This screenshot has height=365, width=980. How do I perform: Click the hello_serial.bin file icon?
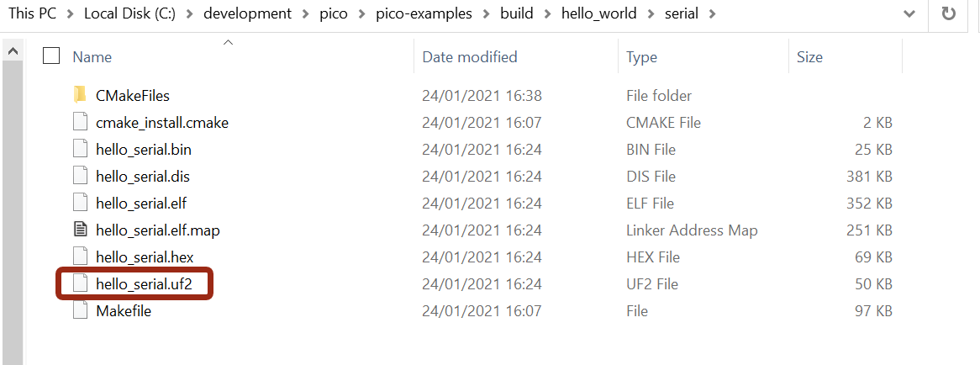[80, 149]
